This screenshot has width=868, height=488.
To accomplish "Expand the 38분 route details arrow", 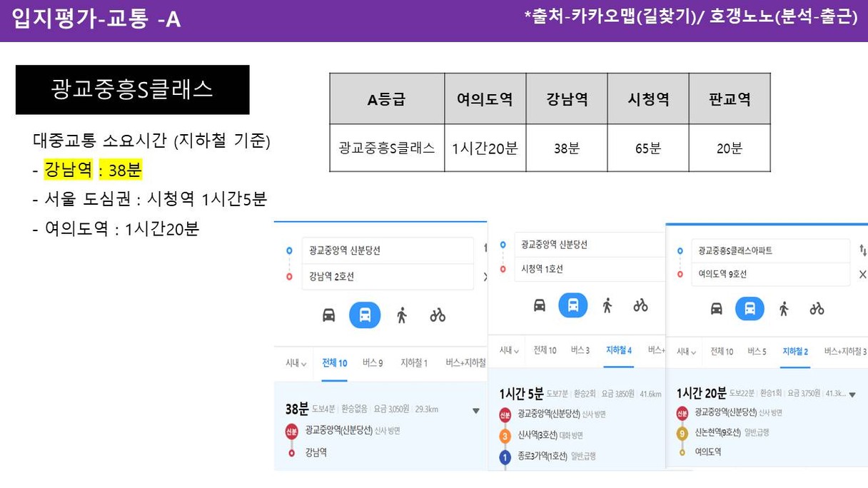I will pyautogui.click(x=476, y=411).
